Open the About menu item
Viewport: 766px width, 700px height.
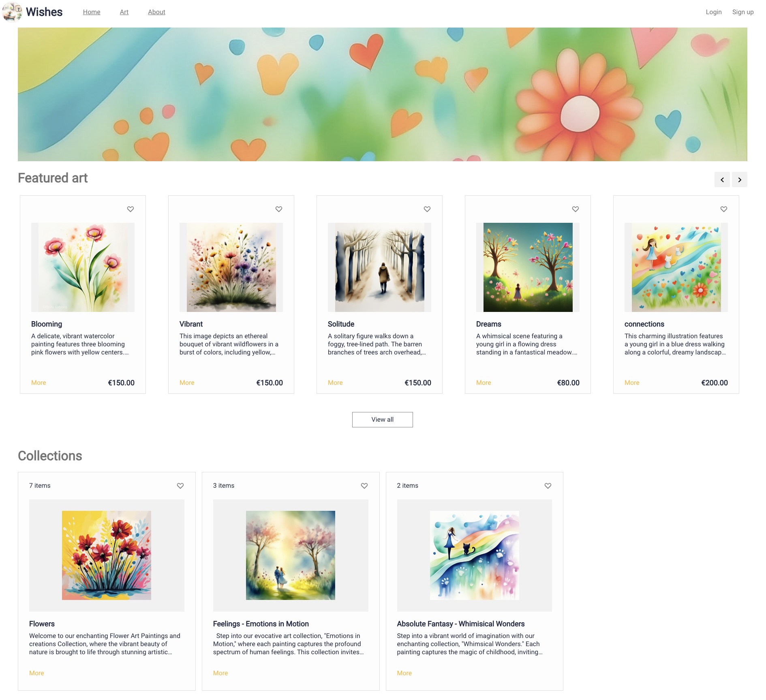click(156, 12)
